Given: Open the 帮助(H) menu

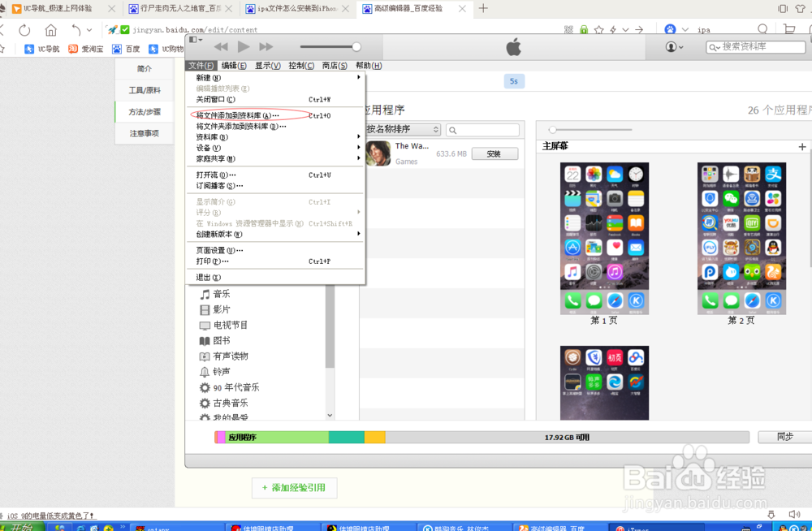Looking at the screenshot, I should [369, 66].
